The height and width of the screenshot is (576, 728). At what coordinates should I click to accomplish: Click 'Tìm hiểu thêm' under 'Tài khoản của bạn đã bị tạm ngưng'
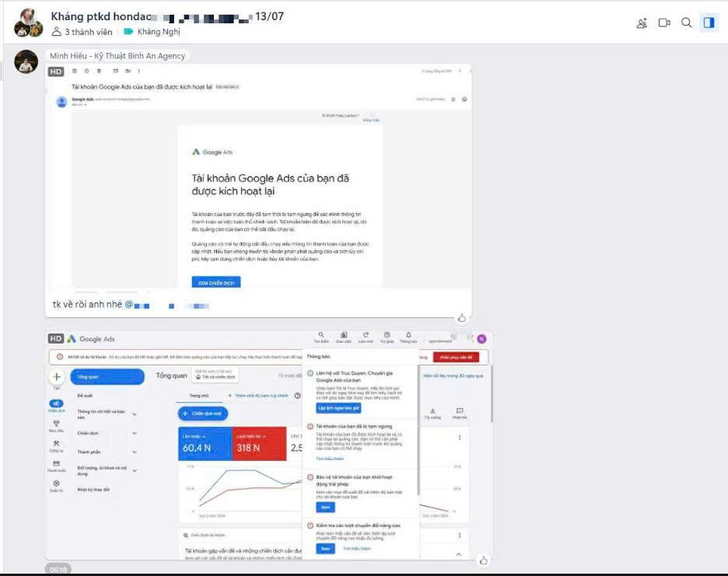(330, 459)
